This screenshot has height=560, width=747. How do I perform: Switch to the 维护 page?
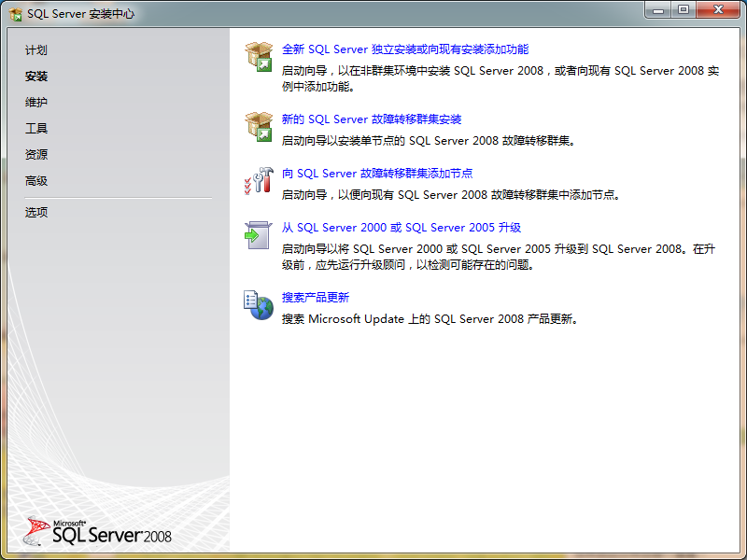(x=36, y=103)
